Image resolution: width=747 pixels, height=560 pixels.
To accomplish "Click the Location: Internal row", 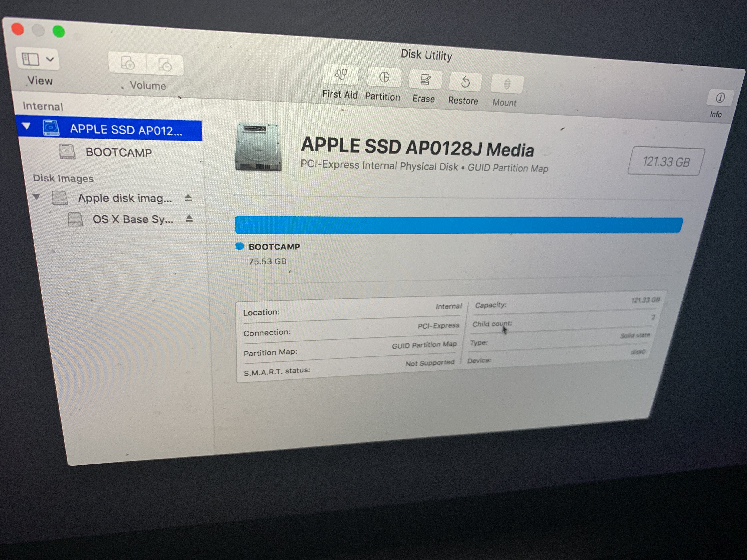I will coord(352,309).
